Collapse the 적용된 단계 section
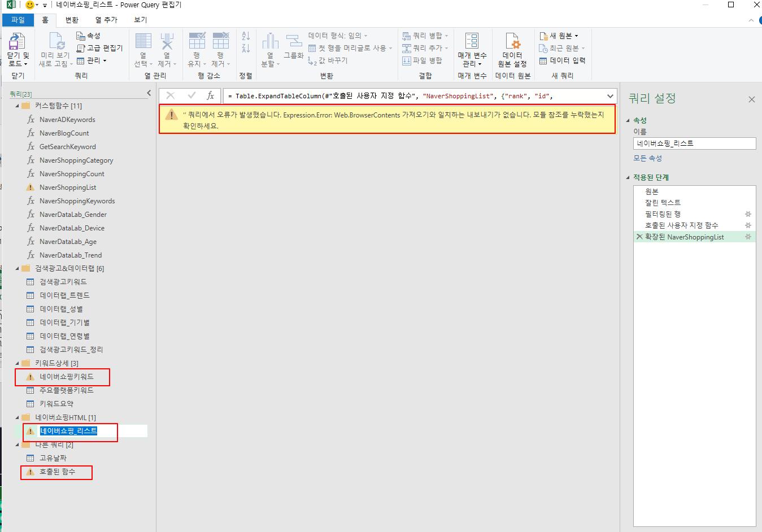The width and height of the screenshot is (762, 532). pyautogui.click(x=628, y=177)
